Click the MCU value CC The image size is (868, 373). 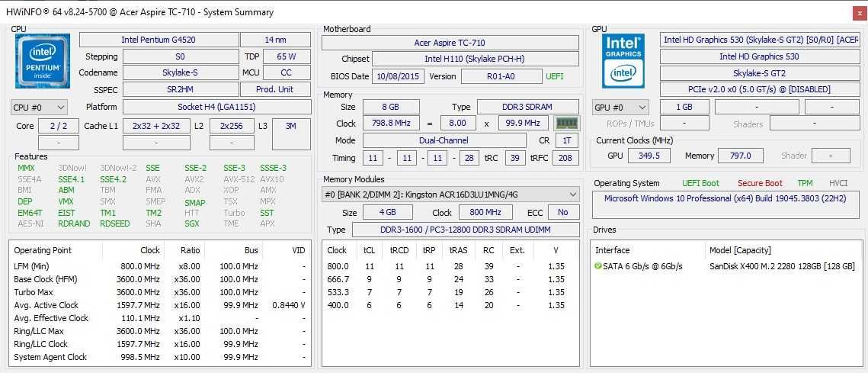(x=287, y=72)
